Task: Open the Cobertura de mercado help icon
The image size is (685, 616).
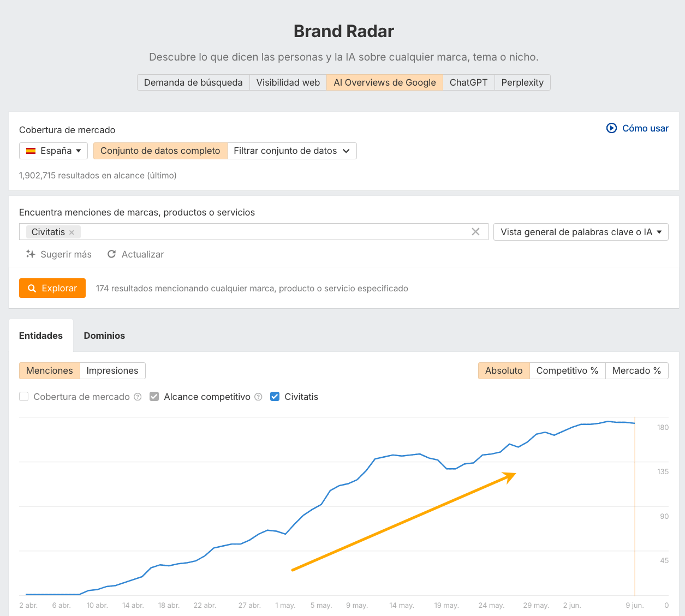Action: 137,397
